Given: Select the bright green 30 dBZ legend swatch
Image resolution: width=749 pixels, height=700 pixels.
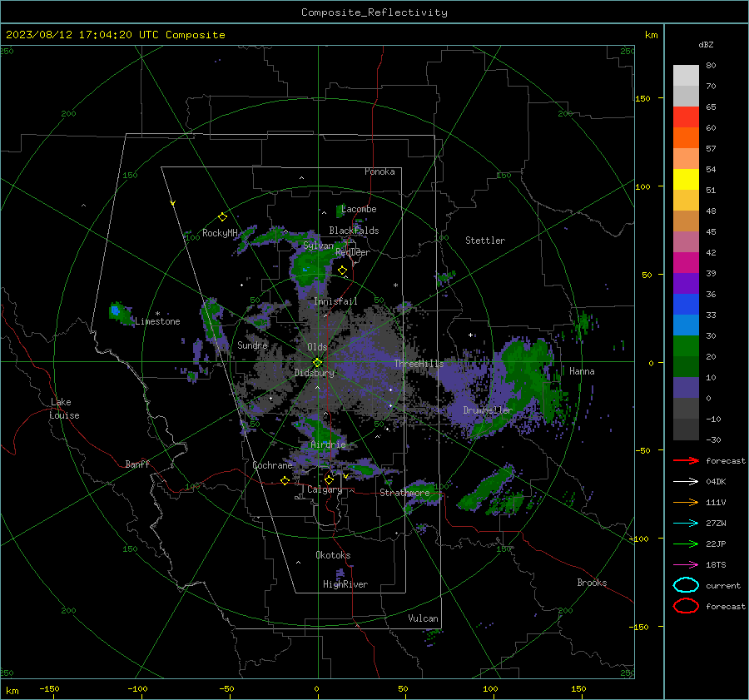Looking at the screenshot, I should pos(686,346).
